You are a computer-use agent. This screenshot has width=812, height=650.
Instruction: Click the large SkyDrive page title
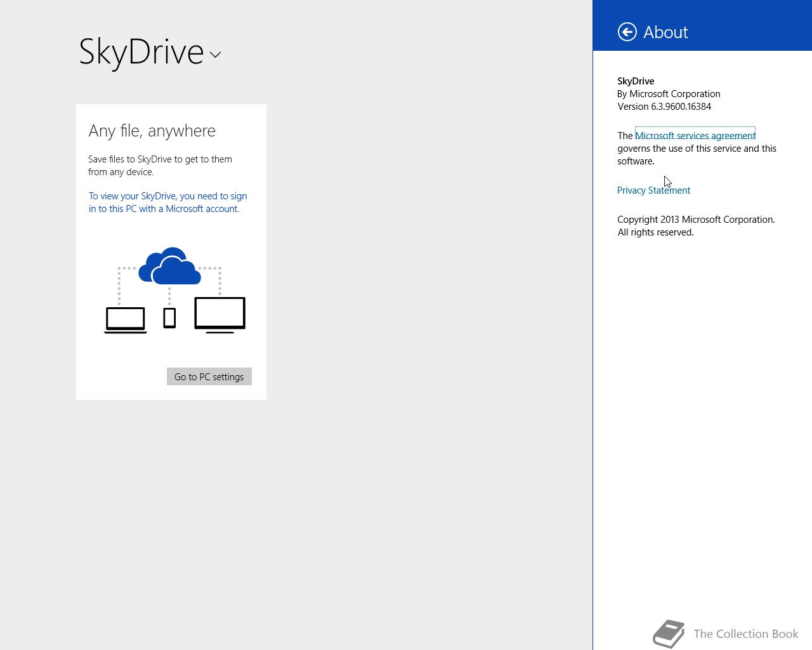click(x=141, y=51)
